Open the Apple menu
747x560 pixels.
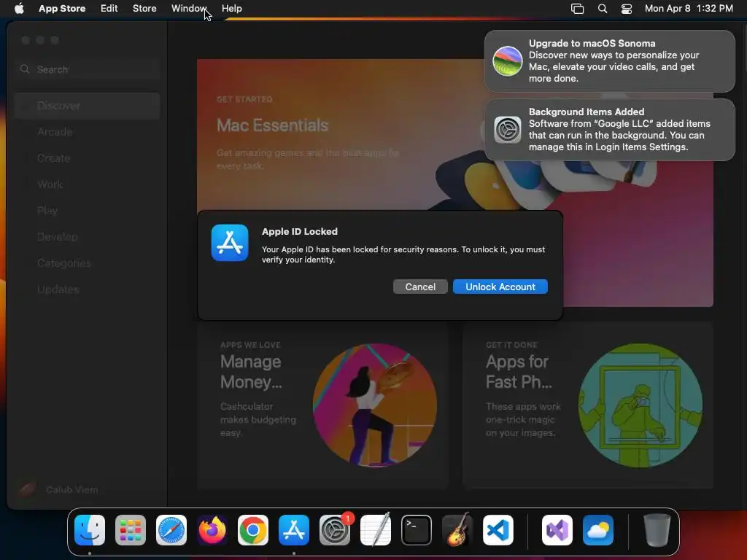coord(19,8)
